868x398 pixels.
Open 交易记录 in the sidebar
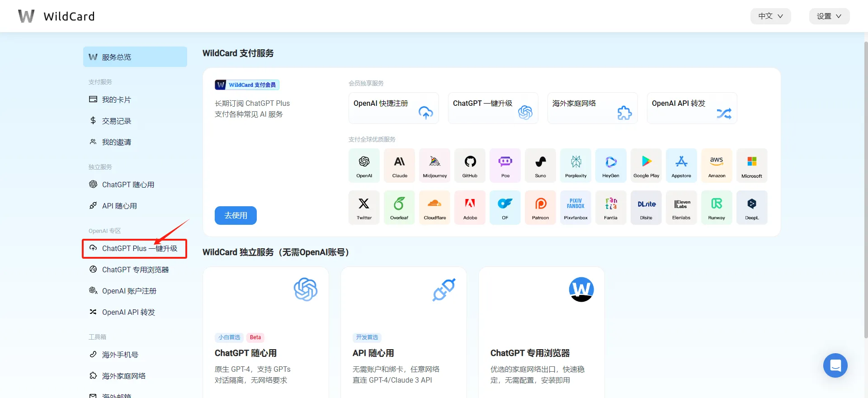pyautogui.click(x=135, y=121)
